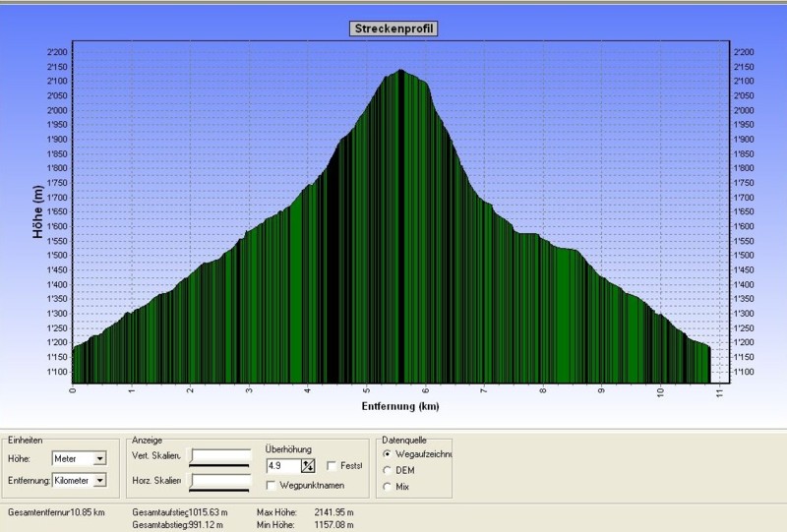
Task: Enable the Festsl checkbox
Action: [332, 466]
